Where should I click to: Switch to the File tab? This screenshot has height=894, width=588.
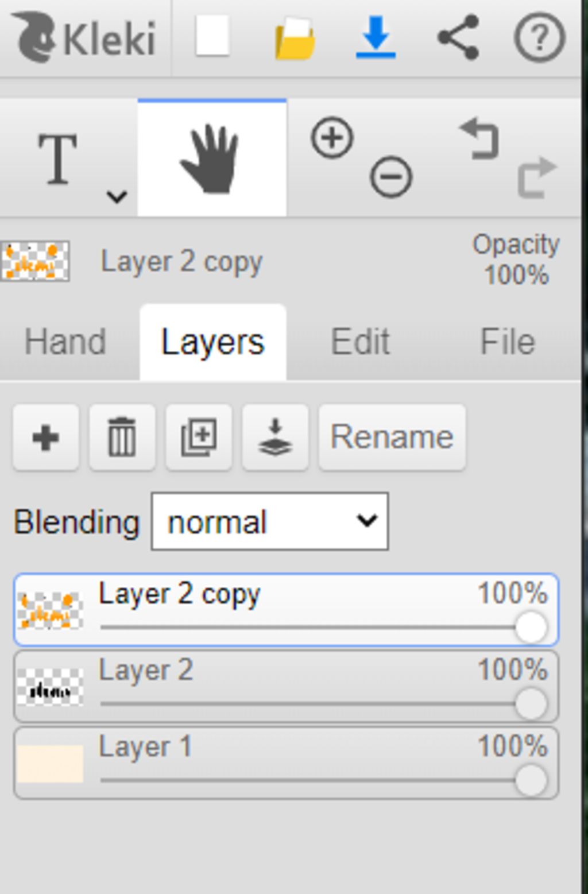(x=508, y=342)
